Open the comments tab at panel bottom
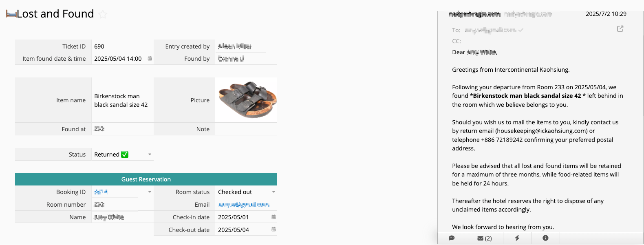 pyautogui.click(x=452, y=238)
